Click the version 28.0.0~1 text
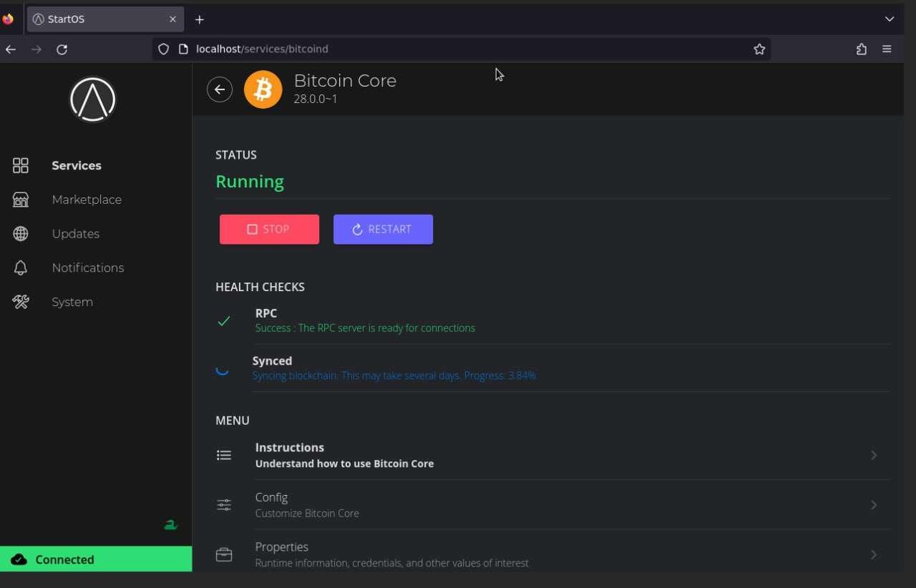The height and width of the screenshot is (588, 916). (316, 99)
